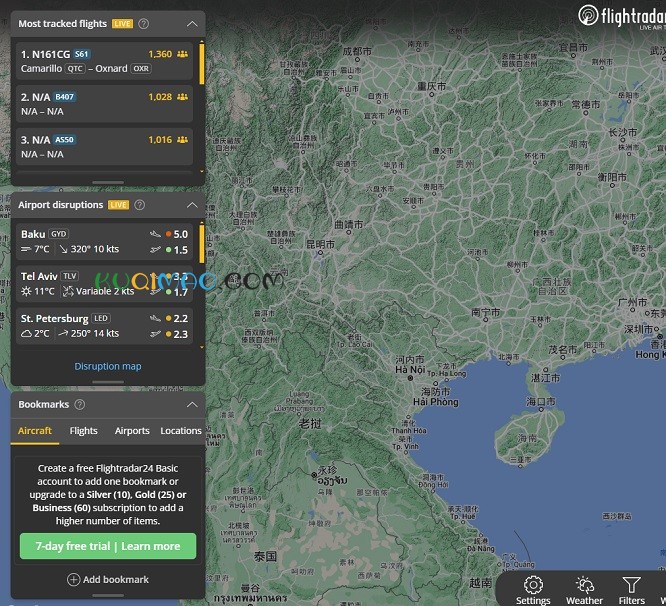Switch to Flights bookmarks tab
666x606 pixels.
83,431
